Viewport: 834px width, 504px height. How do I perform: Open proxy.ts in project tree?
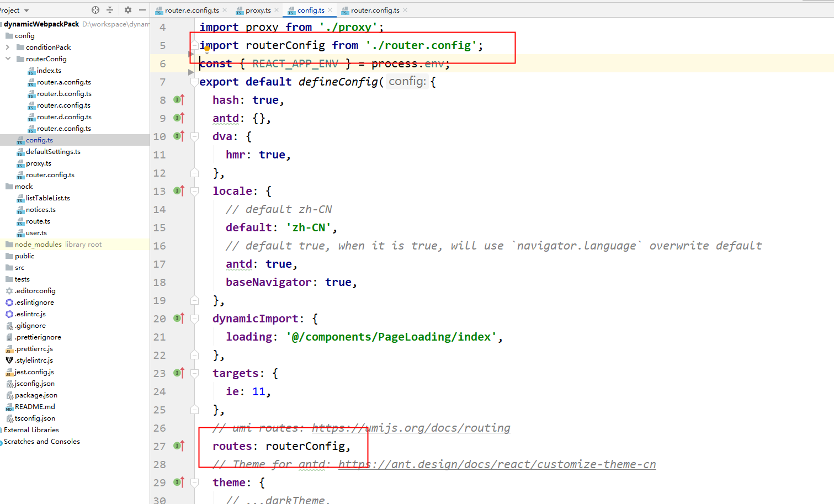click(39, 163)
